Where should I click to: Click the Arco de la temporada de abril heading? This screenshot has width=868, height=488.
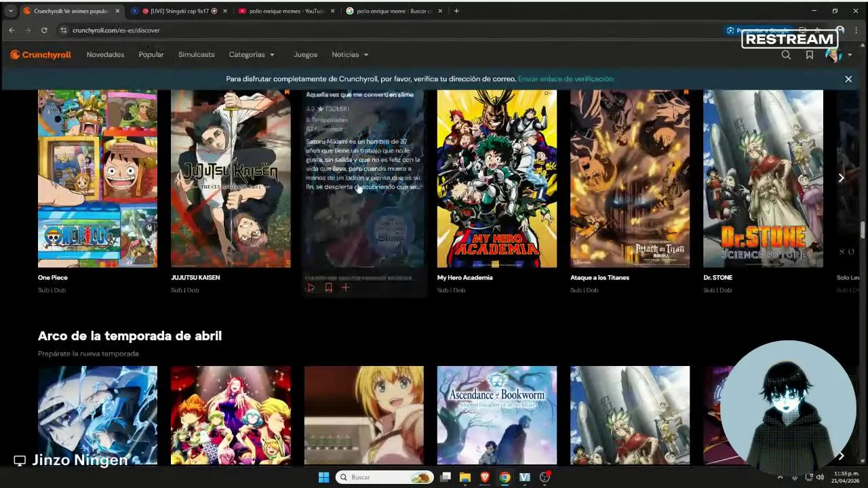130,336
